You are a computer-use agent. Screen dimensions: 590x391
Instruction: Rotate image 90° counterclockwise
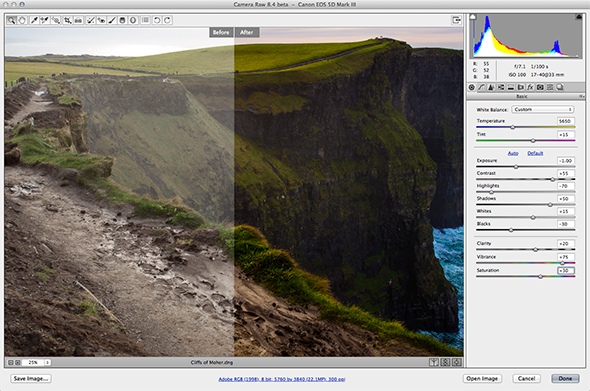(157, 20)
